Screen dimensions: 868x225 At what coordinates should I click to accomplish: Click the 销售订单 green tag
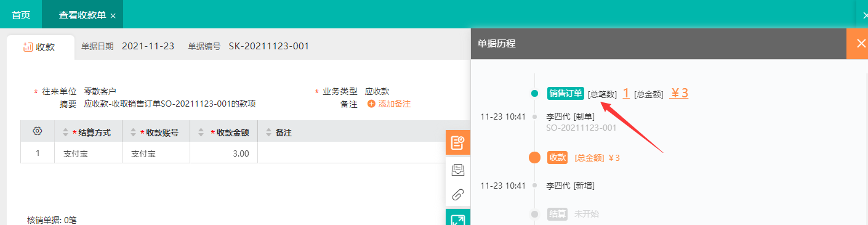coord(565,93)
